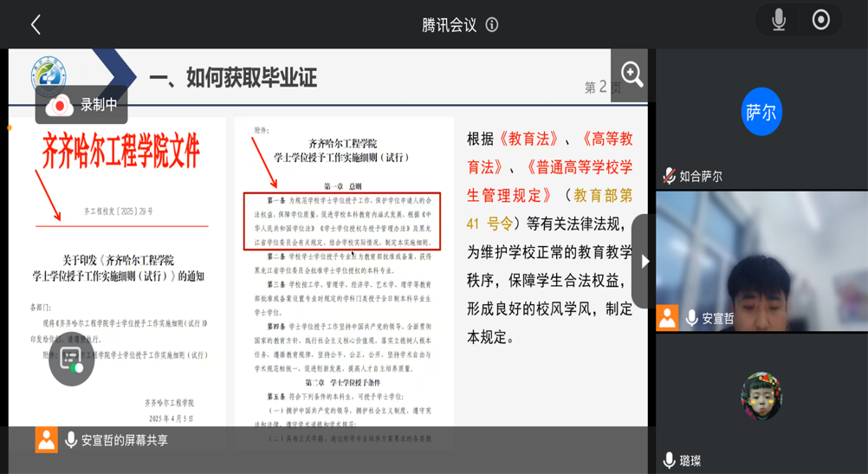Click the mic icon next to 安宣哲's name
Image resolution: width=868 pixels, height=474 pixels.
click(691, 318)
